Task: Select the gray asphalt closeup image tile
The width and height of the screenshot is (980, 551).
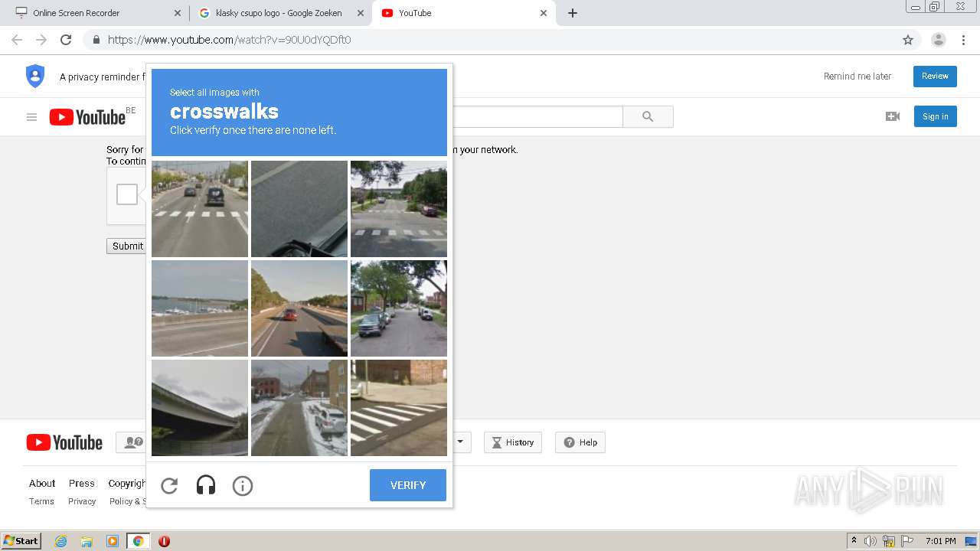Action: click(299, 209)
